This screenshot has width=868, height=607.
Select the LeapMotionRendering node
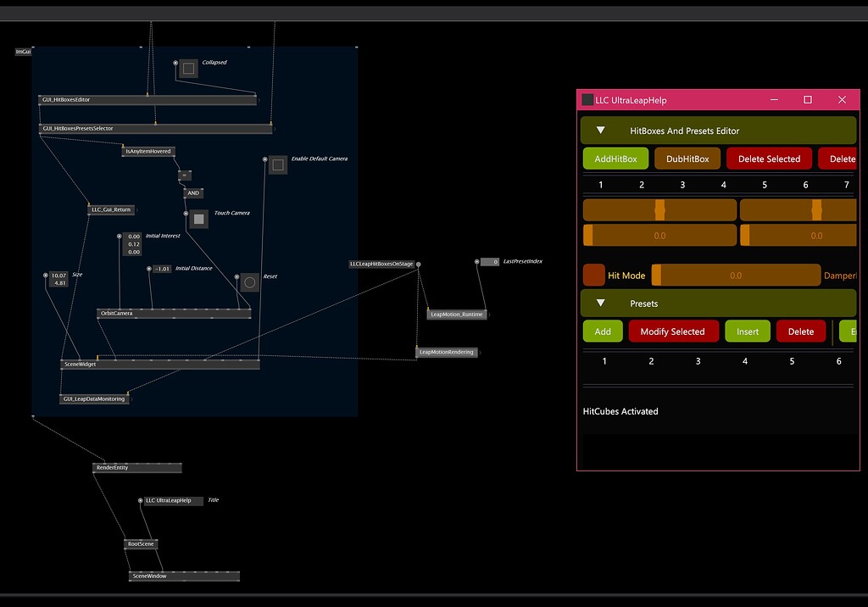[x=446, y=352]
